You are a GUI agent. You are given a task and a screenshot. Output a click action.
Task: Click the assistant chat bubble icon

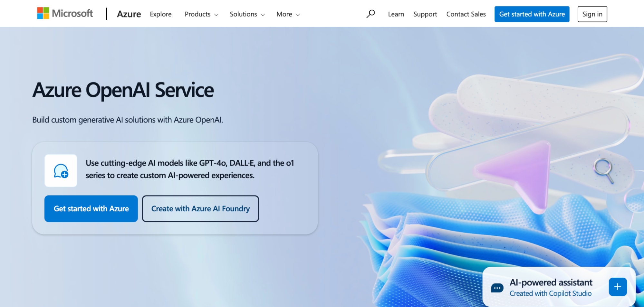(497, 288)
